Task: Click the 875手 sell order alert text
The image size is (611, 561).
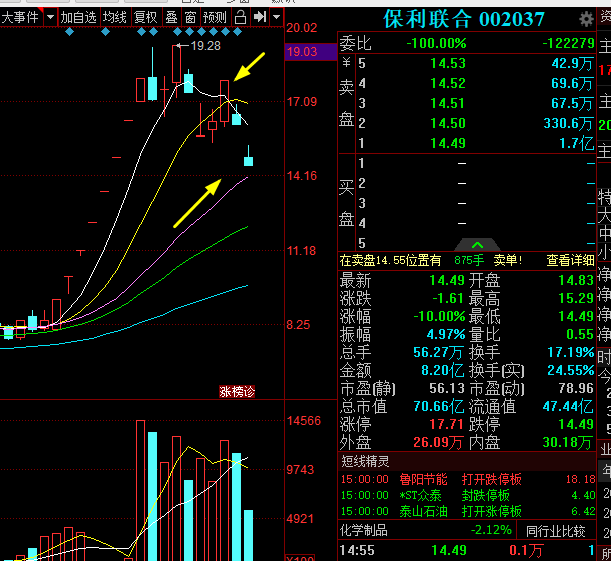Action: (x=469, y=260)
